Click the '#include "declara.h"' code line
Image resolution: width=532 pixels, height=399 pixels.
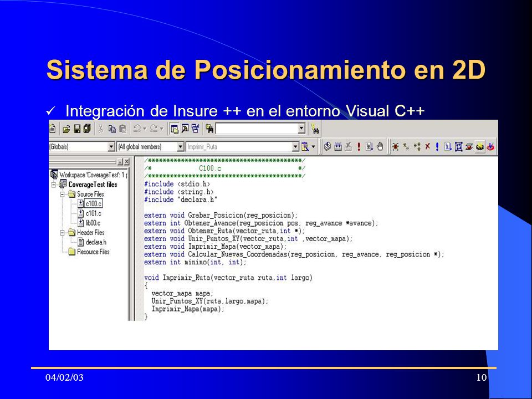pyautogui.click(x=181, y=199)
